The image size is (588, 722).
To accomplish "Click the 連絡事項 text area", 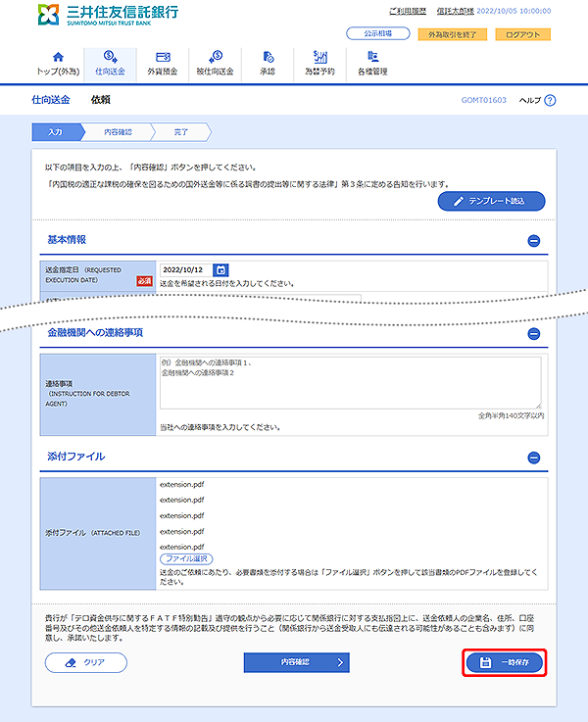I will pyautogui.click(x=351, y=383).
